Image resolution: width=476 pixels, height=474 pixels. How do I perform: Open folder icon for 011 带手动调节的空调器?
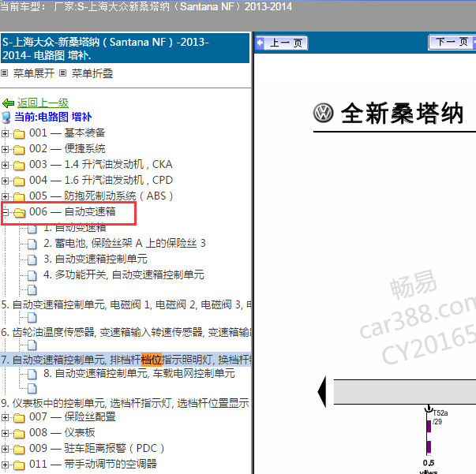[x=19, y=465]
